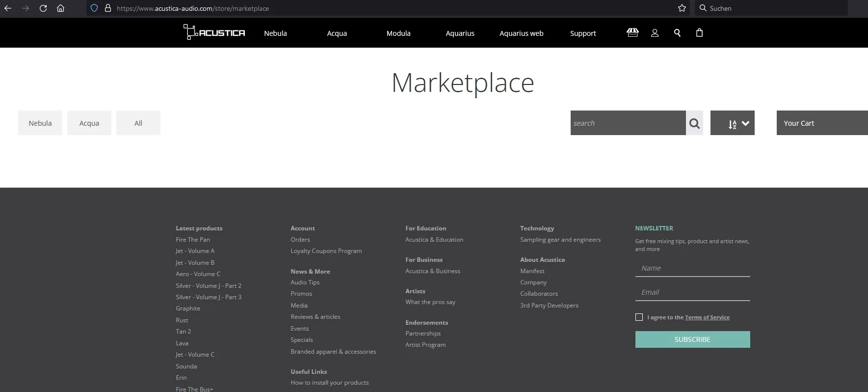Click the padlock site security icon
This screenshot has width=868, height=392.
[108, 8]
